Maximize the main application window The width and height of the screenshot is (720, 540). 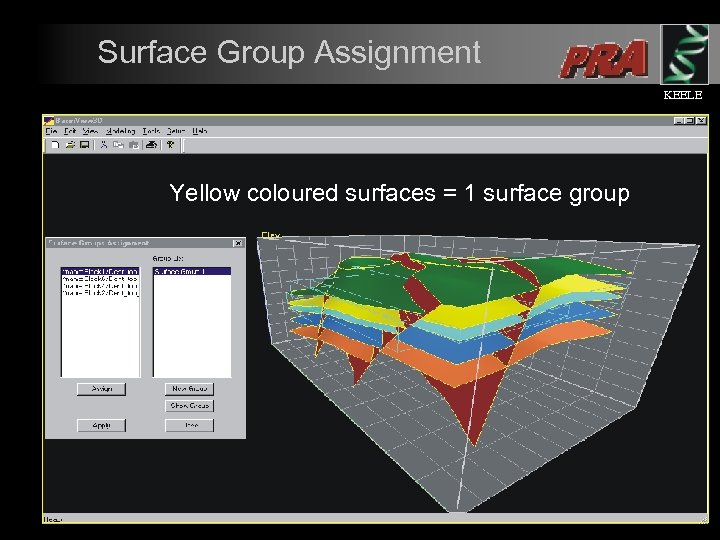[689, 121]
